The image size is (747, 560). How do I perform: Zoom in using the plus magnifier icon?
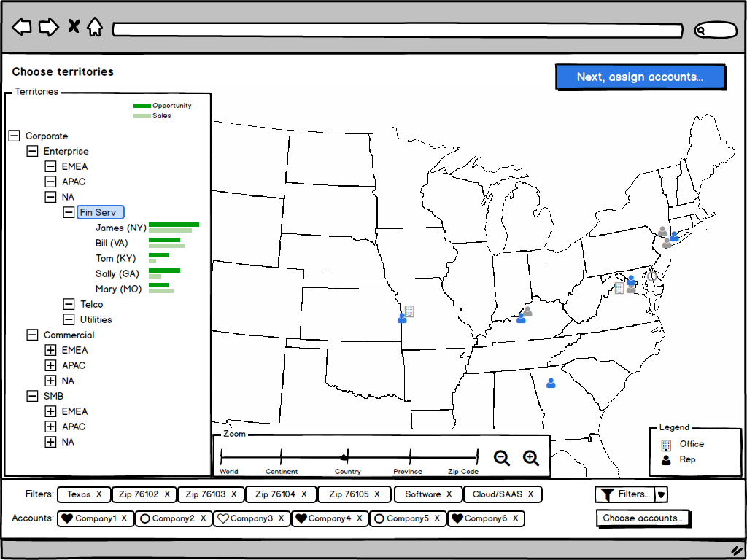point(530,458)
